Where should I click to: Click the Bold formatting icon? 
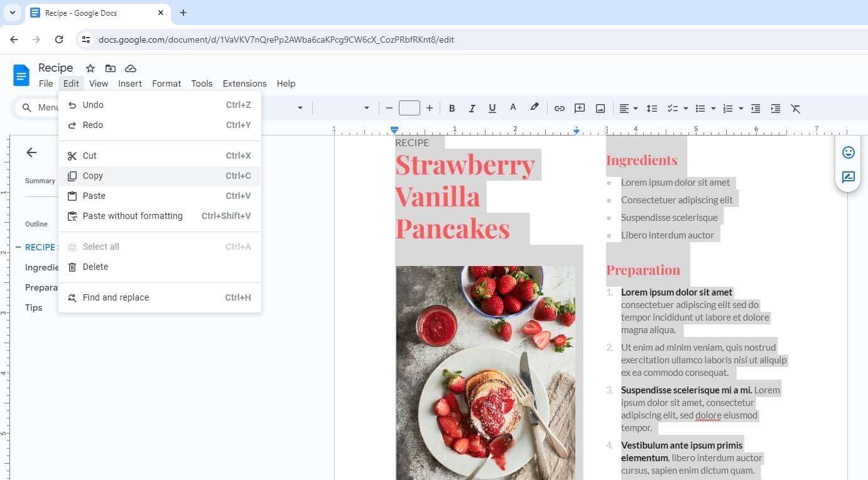[452, 109]
